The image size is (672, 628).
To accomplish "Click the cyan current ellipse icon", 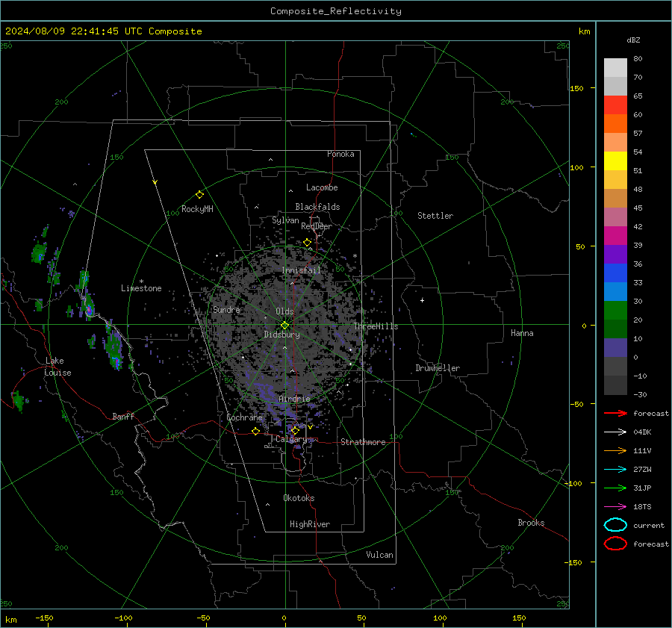I will click(615, 525).
